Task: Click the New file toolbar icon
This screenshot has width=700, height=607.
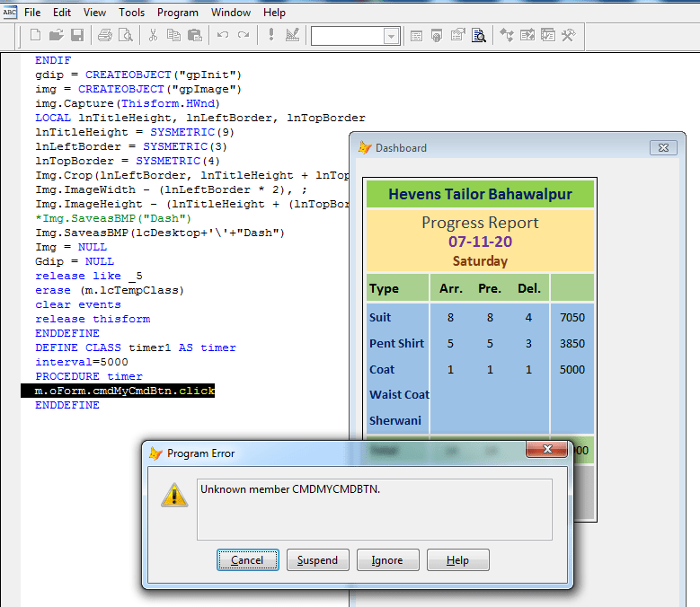Action: tap(35, 35)
